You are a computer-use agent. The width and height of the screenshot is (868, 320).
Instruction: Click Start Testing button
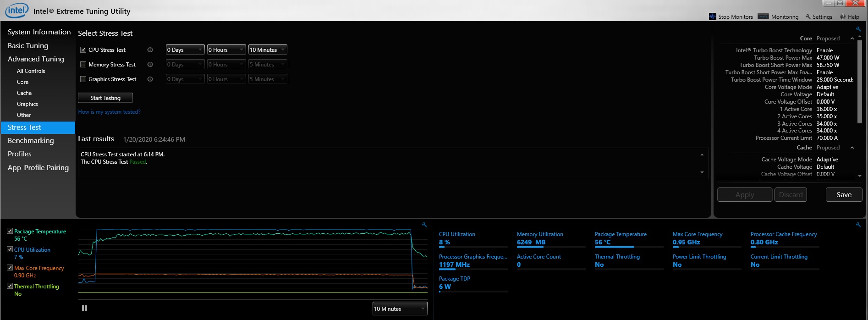pos(105,98)
